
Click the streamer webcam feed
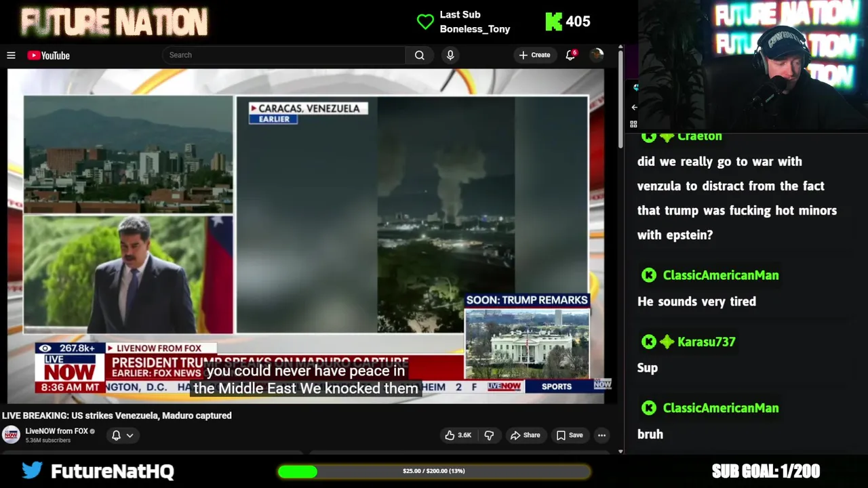tap(753, 64)
